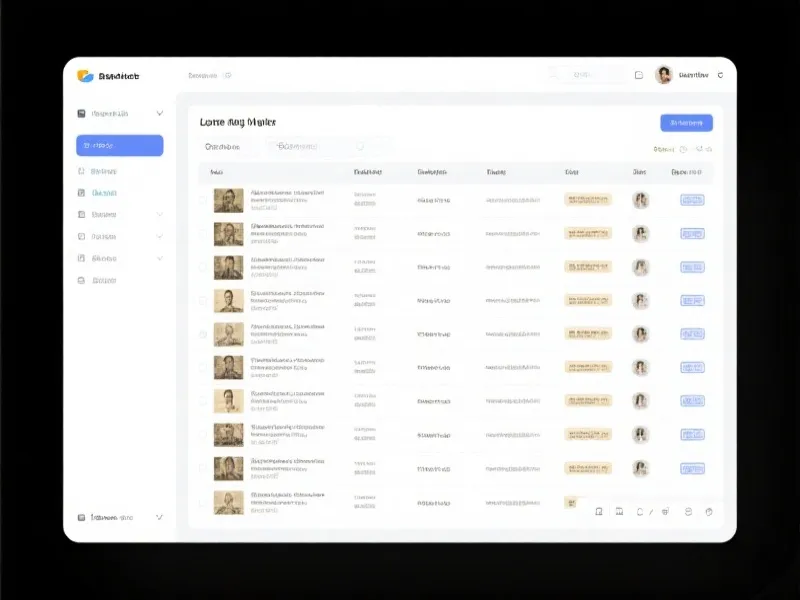Click the leftmost icon in bottom-right toolbar
Viewport: 800px width, 600px height.
click(599, 512)
